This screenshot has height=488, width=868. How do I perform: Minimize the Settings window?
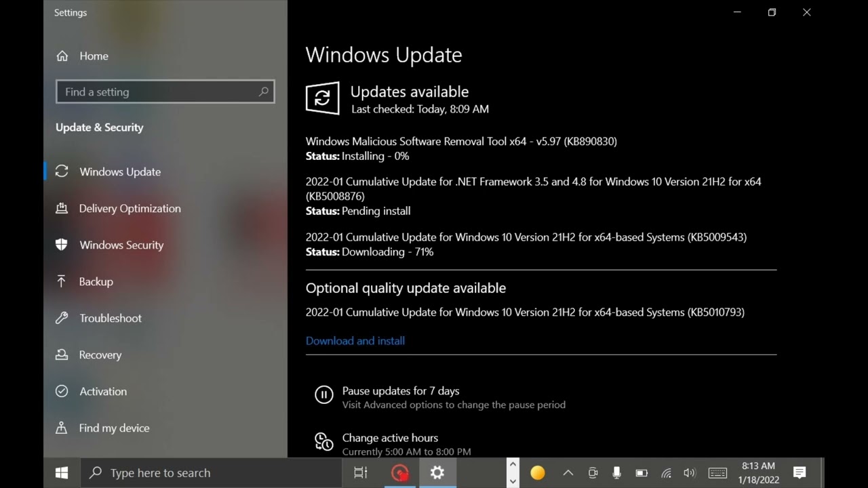pyautogui.click(x=737, y=12)
